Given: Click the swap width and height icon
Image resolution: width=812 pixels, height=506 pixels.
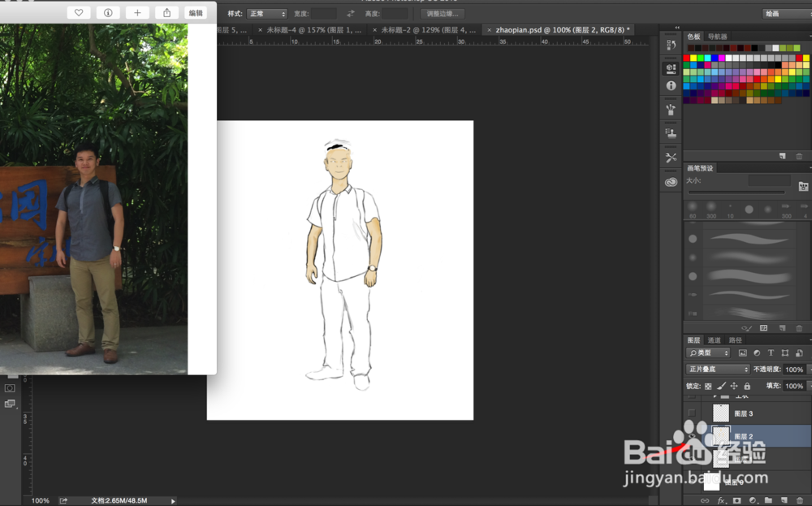Looking at the screenshot, I should pyautogui.click(x=351, y=14).
